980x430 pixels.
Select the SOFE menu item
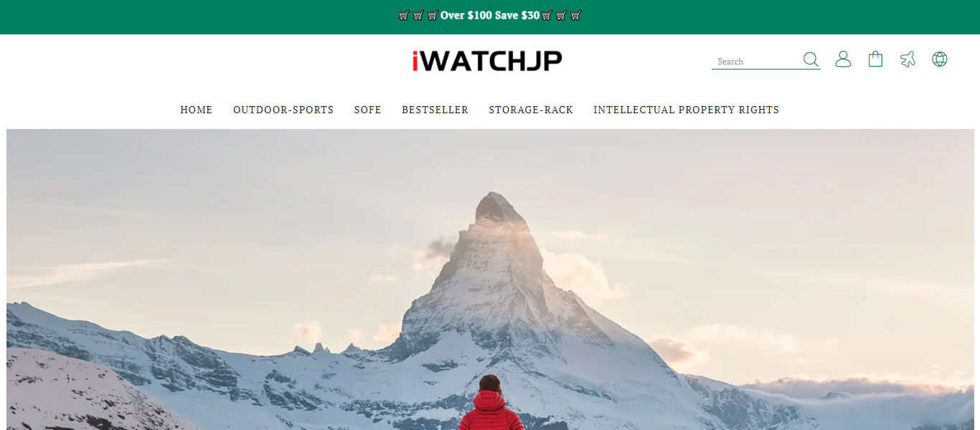[x=368, y=110]
